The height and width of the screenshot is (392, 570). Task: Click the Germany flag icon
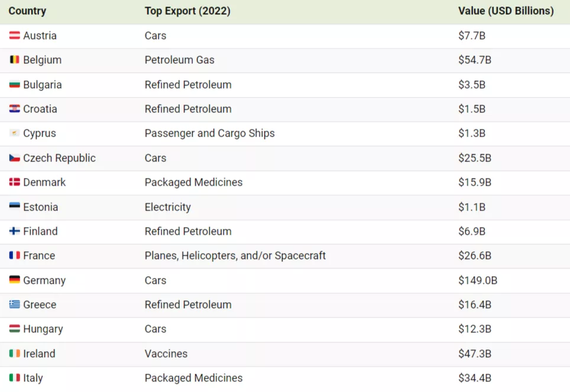15,280
